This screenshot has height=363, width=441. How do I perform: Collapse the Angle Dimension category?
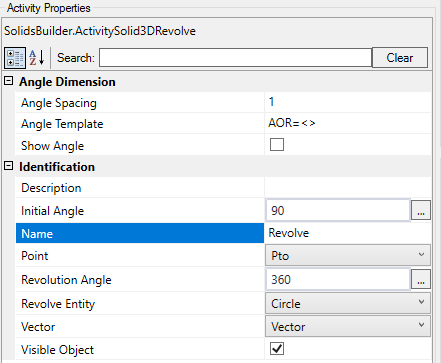[x=9, y=81]
